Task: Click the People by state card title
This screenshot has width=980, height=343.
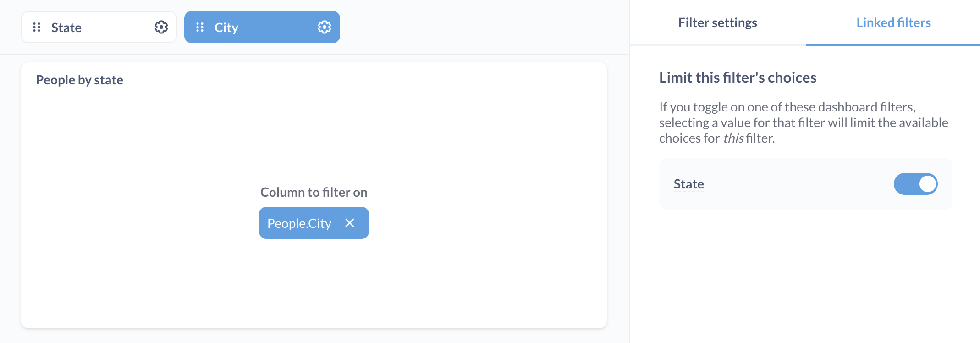Action: coord(79,79)
